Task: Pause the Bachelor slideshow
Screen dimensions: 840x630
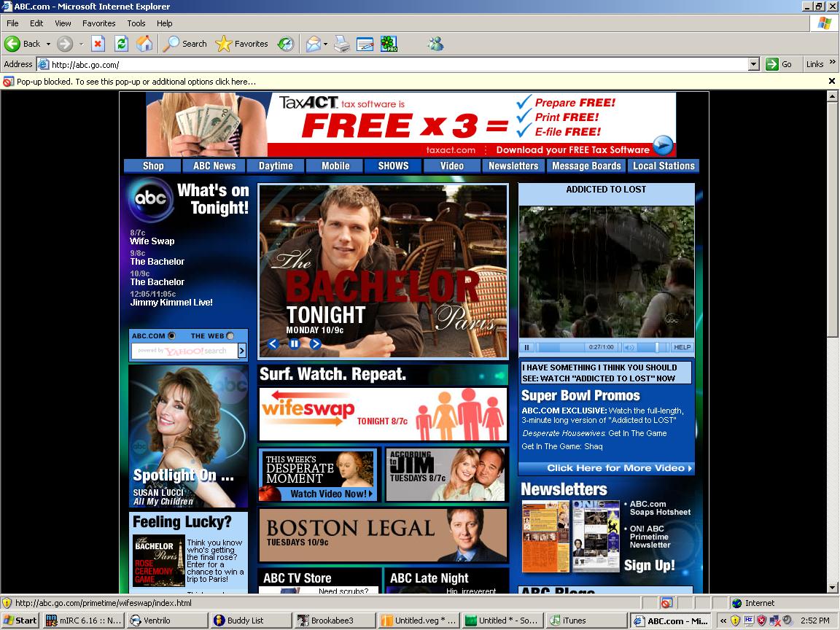Action: (x=295, y=344)
